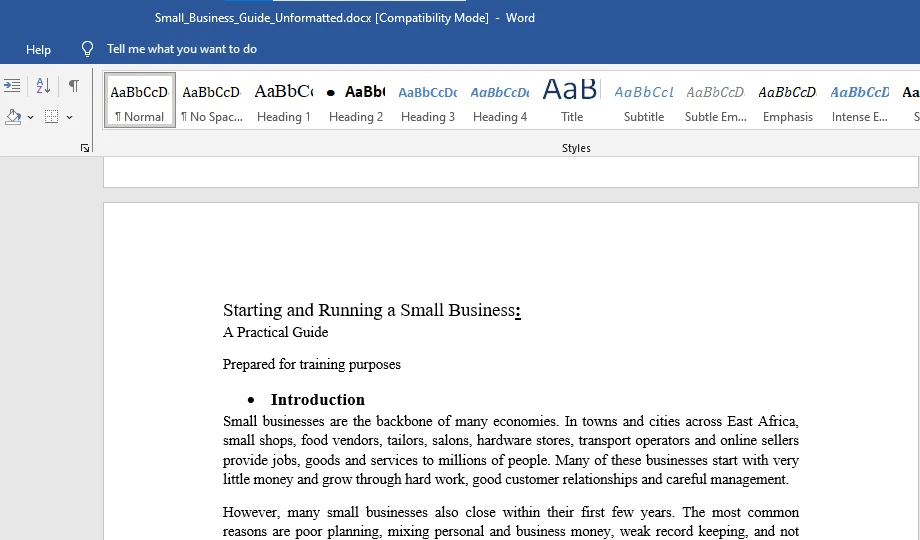Viewport: 920px width, 540px height.
Task: Apply the Title style
Action: [571, 100]
